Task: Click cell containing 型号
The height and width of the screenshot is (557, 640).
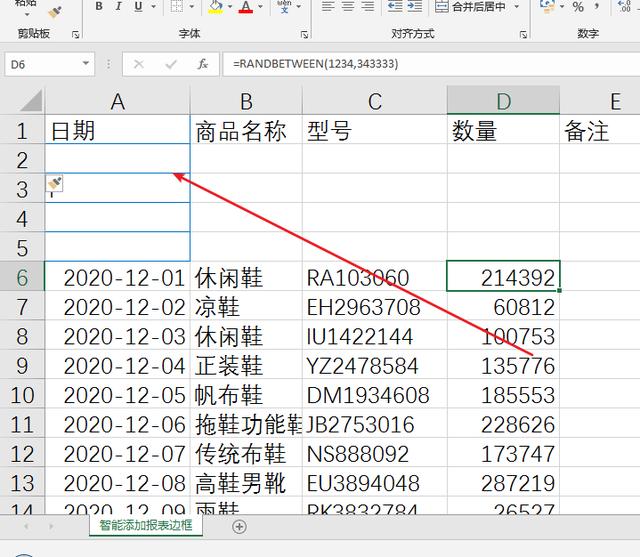Action: tap(375, 131)
